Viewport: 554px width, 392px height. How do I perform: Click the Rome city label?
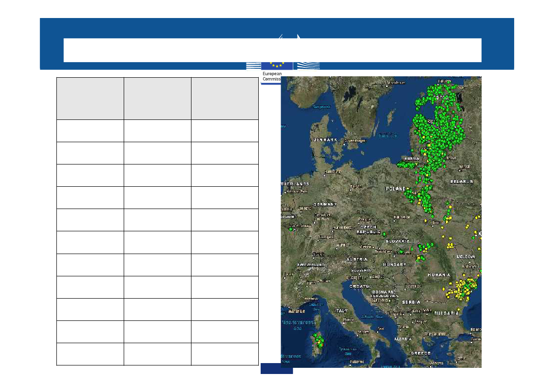click(348, 319)
